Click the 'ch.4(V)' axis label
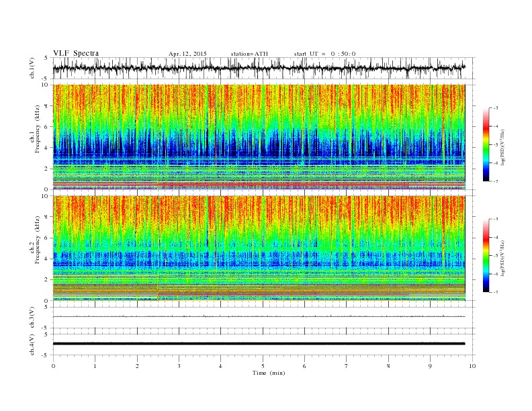This screenshot has height=411, width=532. click(x=32, y=345)
